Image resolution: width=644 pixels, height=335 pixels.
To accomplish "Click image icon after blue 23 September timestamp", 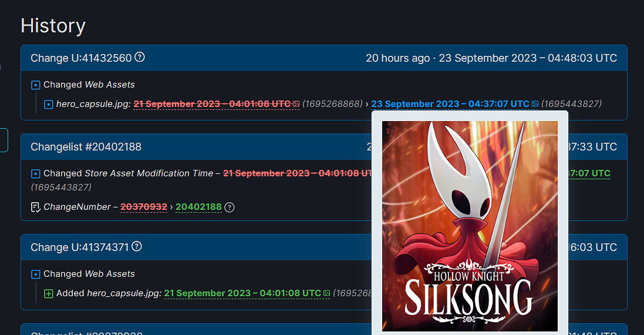I will coord(535,104).
